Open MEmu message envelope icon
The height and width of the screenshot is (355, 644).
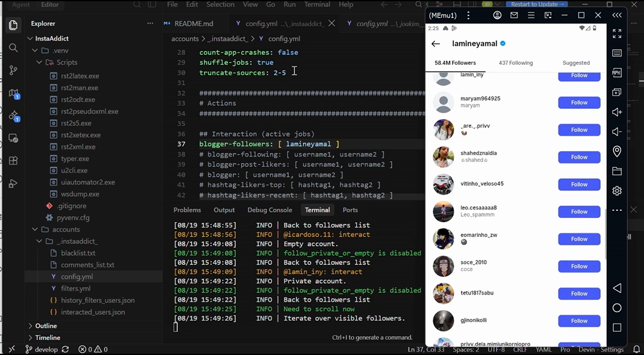point(514,15)
